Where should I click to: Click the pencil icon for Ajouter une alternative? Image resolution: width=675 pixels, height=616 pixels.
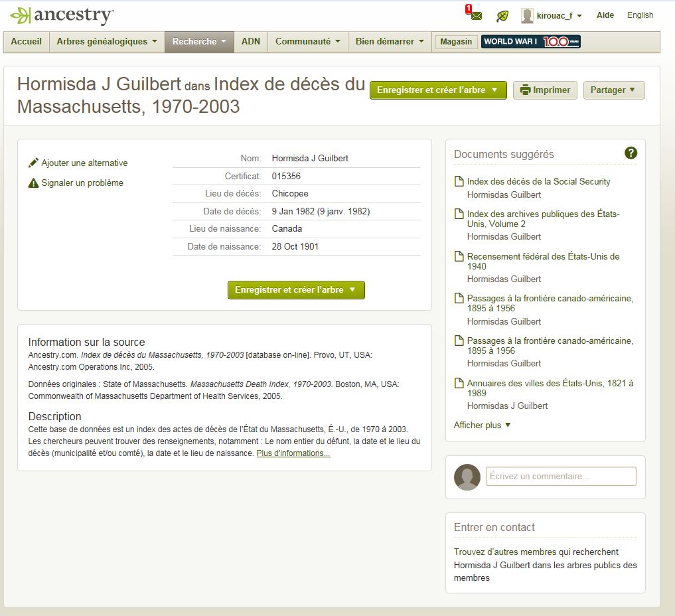coord(33,163)
